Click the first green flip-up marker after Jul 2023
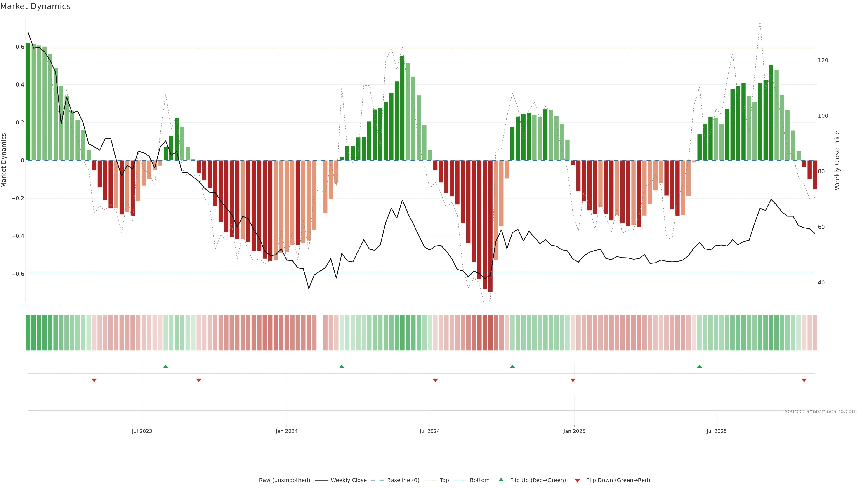This screenshot has height=488, width=868. (x=165, y=366)
